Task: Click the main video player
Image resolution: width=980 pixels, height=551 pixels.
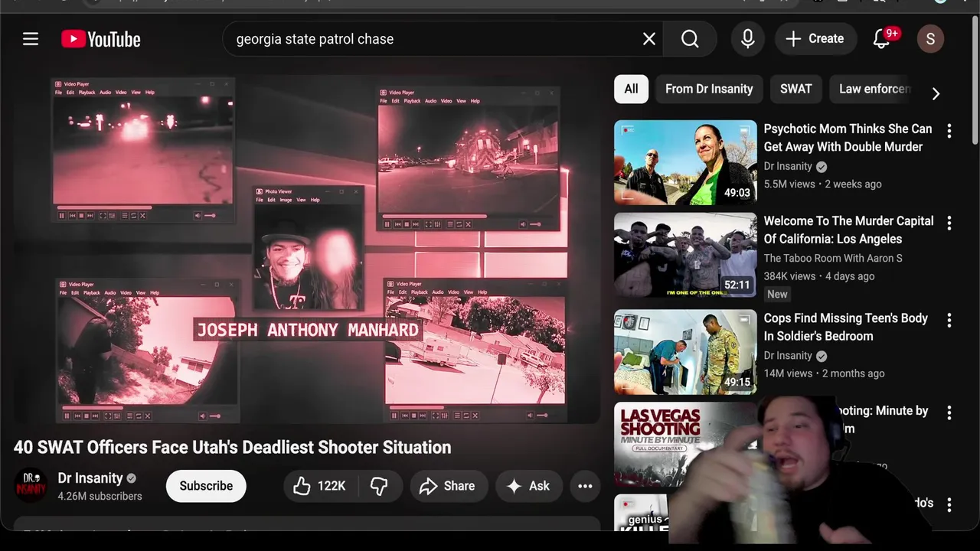Action: [307, 249]
